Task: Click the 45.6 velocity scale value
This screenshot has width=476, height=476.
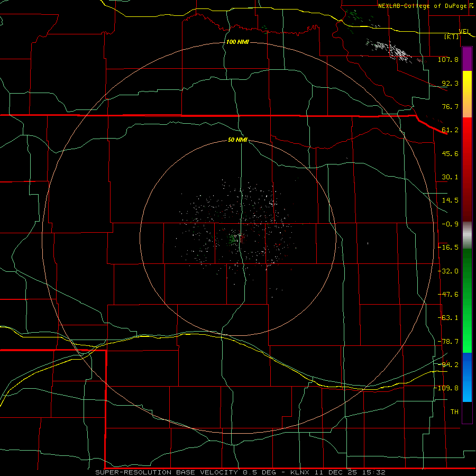Action: [x=450, y=153]
